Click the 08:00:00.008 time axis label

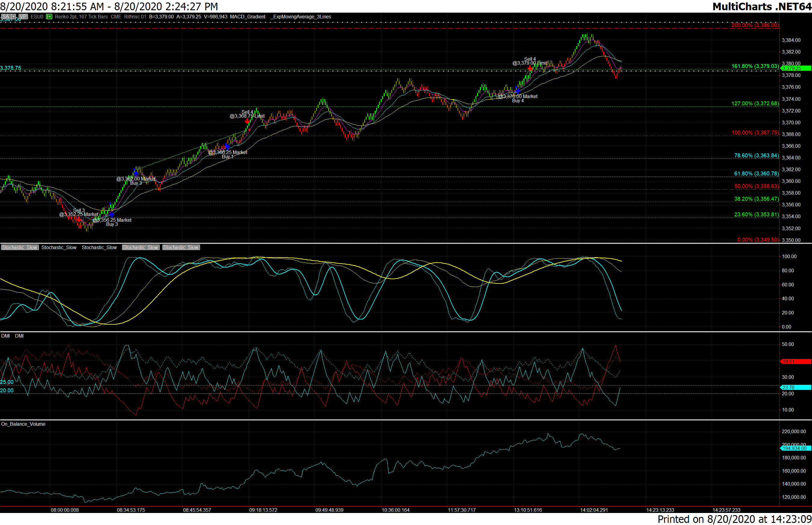pos(65,510)
